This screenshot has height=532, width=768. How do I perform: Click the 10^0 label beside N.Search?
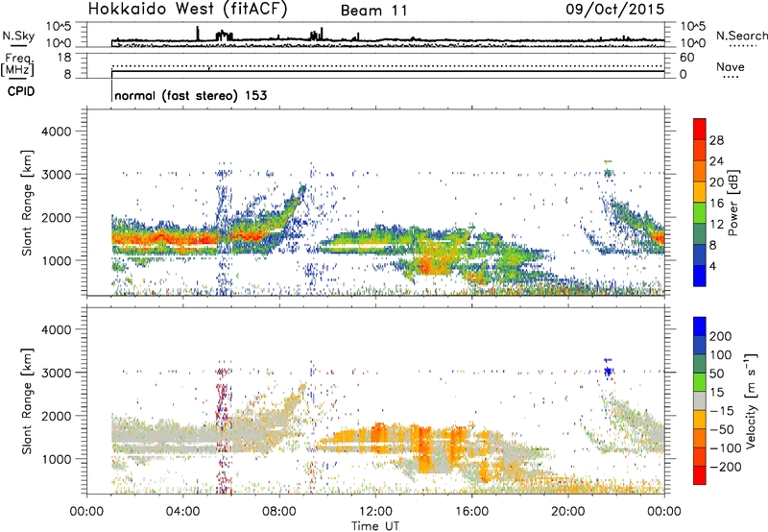click(x=692, y=43)
